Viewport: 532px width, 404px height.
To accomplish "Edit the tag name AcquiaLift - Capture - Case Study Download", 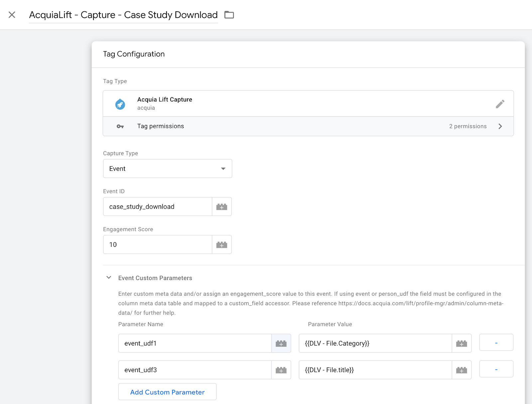I will tap(123, 15).
